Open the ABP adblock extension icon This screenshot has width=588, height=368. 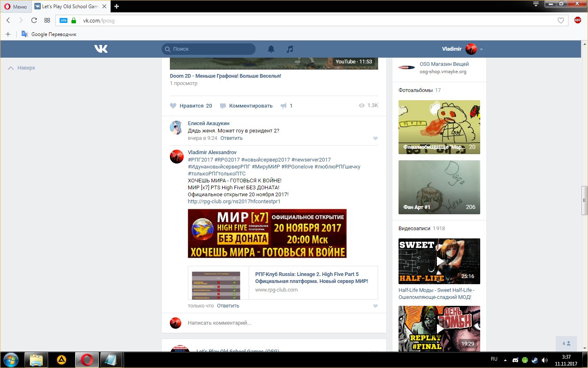coord(577,20)
